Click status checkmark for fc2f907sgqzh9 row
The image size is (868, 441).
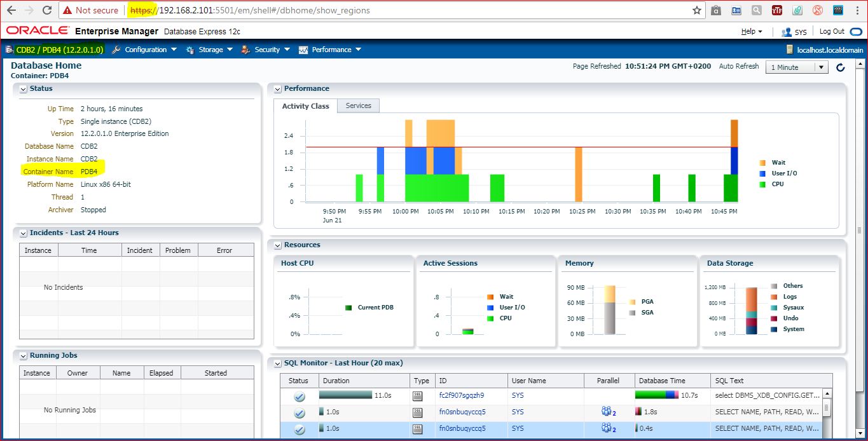point(300,397)
